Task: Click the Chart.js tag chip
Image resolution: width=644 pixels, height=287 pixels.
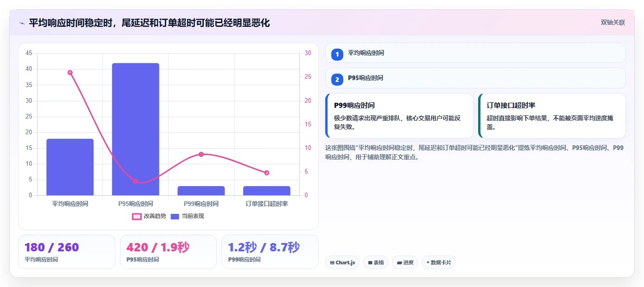Action: [x=342, y=262]
